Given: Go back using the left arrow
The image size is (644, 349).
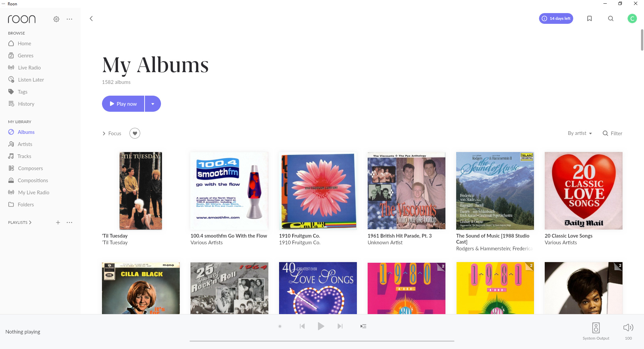Looking at the screenshot, I should [x=91, y=18].
